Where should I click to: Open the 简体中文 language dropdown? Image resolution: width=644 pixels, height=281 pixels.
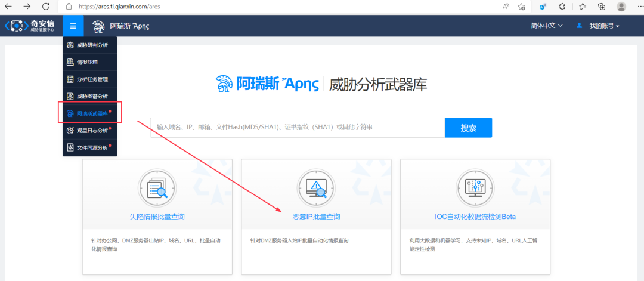[547, 26]
